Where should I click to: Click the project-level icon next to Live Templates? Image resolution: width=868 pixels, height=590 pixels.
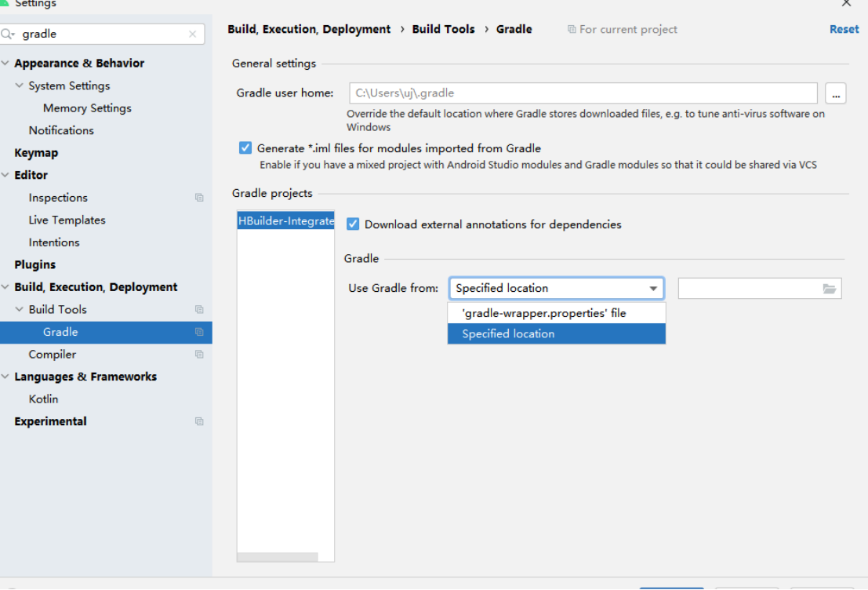200,220
